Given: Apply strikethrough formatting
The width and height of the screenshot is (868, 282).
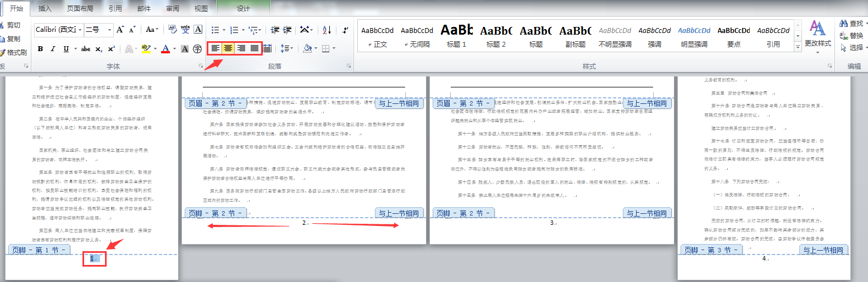Looking at the screenshot, I should [x=86, y=49].
